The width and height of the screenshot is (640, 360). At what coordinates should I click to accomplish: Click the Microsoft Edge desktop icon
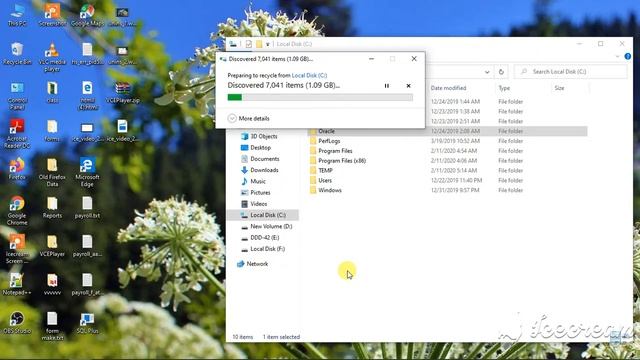click(x=87, y=172)
